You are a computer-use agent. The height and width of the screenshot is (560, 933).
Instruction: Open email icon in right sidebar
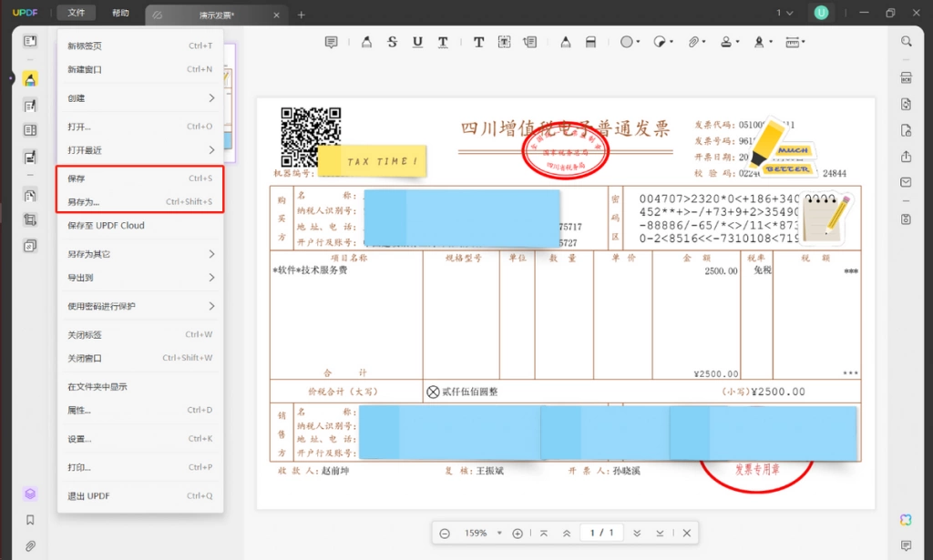907,182
